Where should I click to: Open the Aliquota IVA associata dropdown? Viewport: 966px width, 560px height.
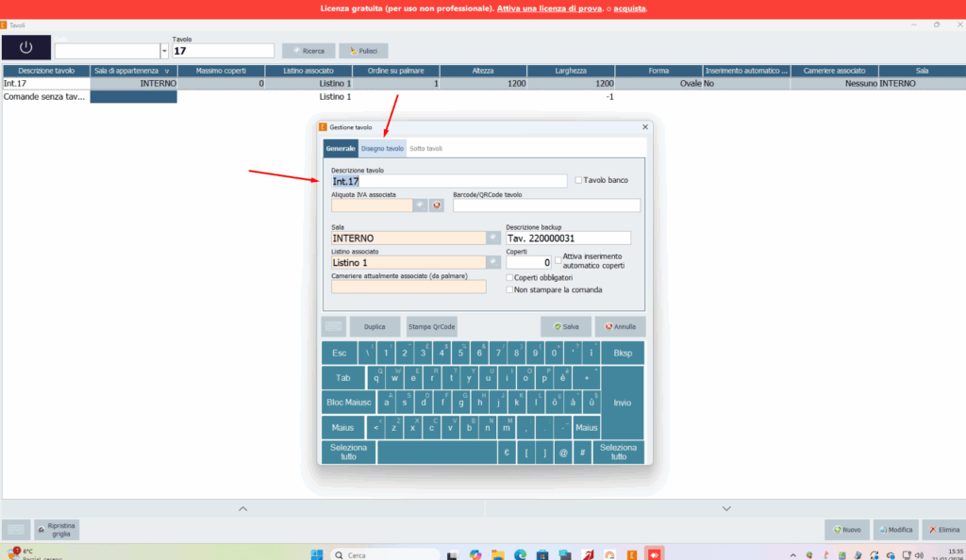420,205
